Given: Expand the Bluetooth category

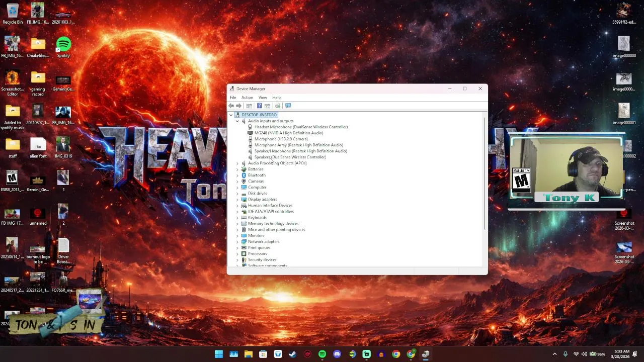Looking at the screenshot, I should point(237,175).
